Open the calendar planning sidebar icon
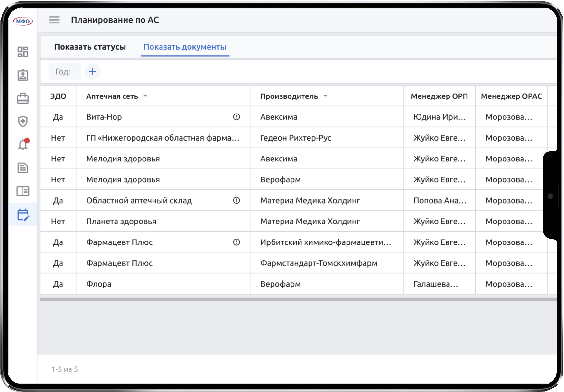This screenshot has height=392, width=564. [x=23, y=214]
